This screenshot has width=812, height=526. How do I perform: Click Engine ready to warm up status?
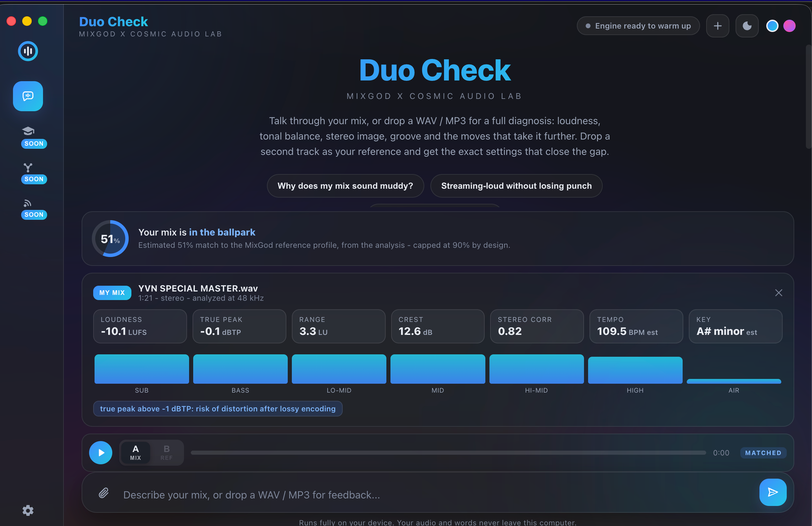[638, 26]
